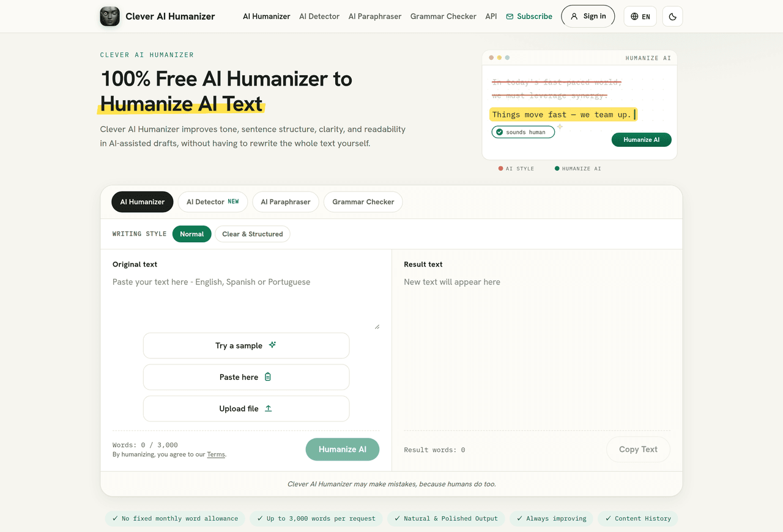Viewport: 783px width, 532px height.
Task: Switch to the AI Paraphraser tool tab
Action: click(x=286, y=202)
